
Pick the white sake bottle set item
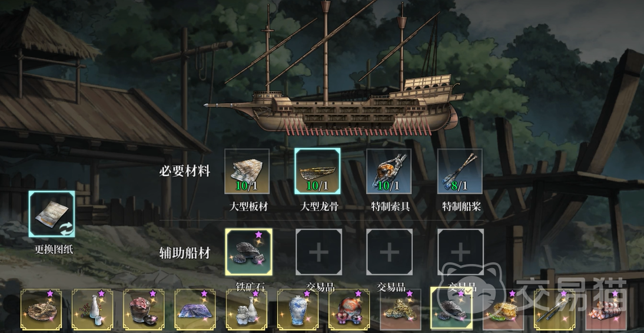point(92,309)
